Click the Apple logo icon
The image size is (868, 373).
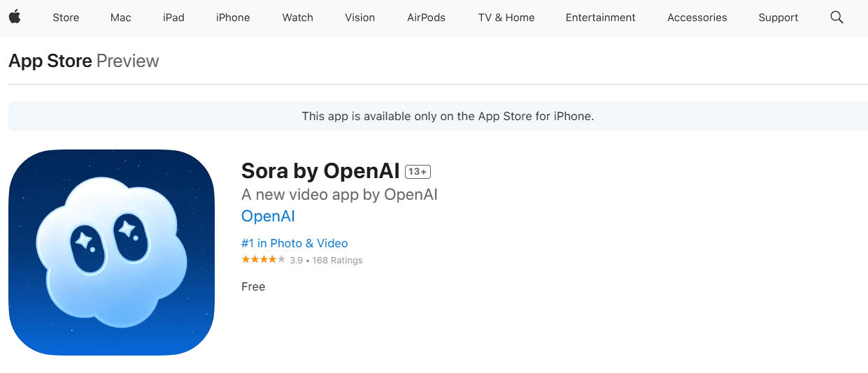(15, 17)
